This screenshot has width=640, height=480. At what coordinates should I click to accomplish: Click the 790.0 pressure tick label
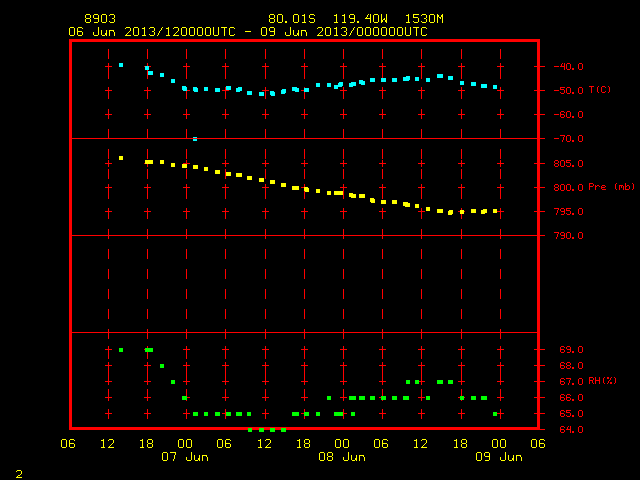click(568, 236)
